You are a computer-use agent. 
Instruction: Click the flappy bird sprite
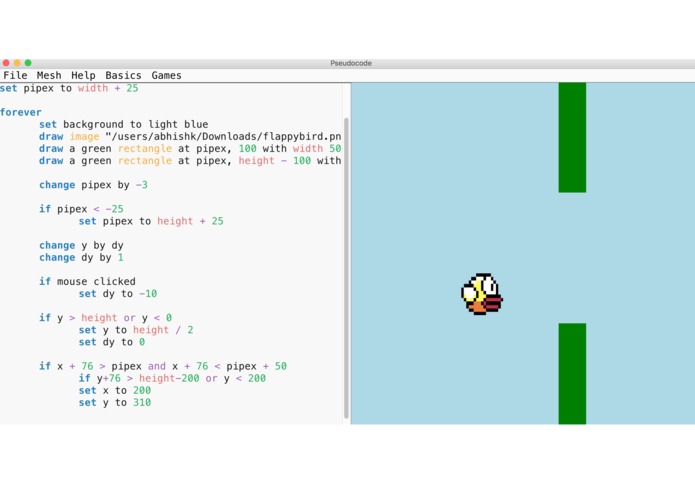(x=482, y=294)
